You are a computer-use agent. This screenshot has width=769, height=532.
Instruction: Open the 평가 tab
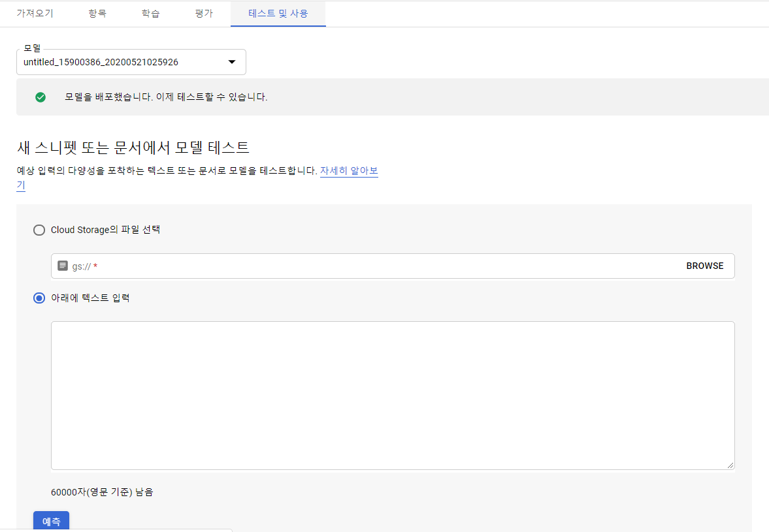[x=204, y=13]
